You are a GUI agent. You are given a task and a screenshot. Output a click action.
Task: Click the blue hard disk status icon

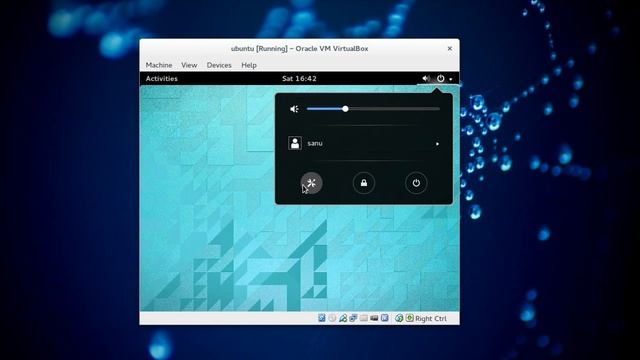click(322, 318)
